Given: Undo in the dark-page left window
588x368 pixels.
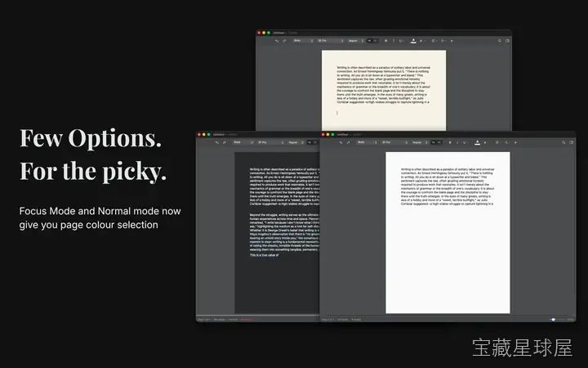Looking at the screenshot, I should pyautogui.click(x=216, y=142).
